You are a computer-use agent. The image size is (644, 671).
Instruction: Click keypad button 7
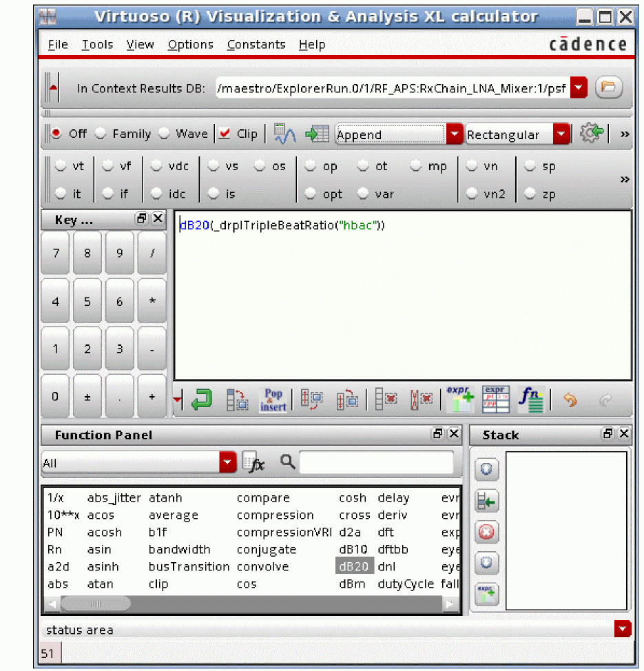(55, 253)
